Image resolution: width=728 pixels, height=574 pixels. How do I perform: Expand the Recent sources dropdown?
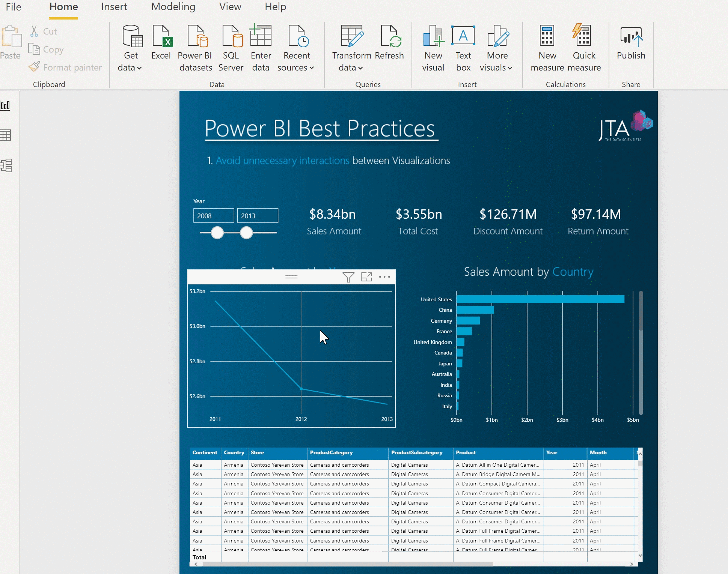click(312, 68)
